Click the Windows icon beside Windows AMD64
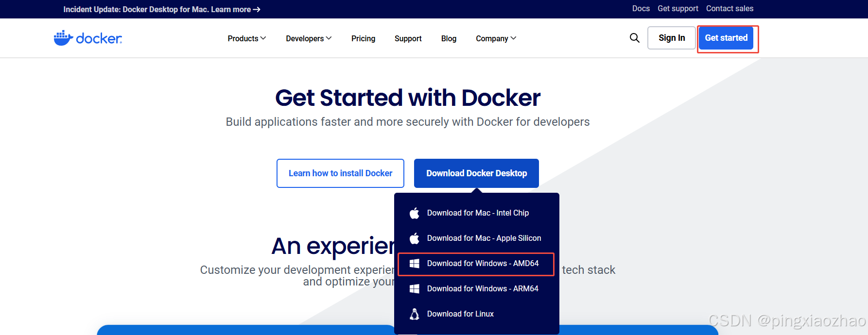 click(415, 264)
